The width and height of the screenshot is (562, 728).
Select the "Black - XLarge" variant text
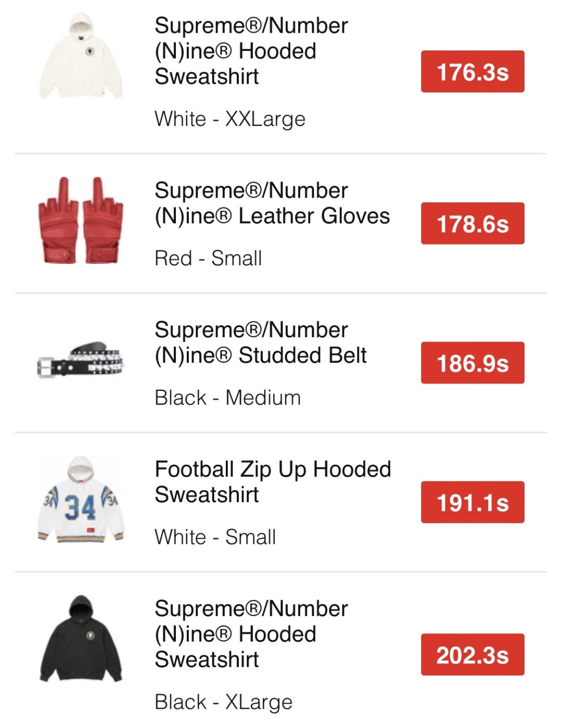tap(224, 702)
